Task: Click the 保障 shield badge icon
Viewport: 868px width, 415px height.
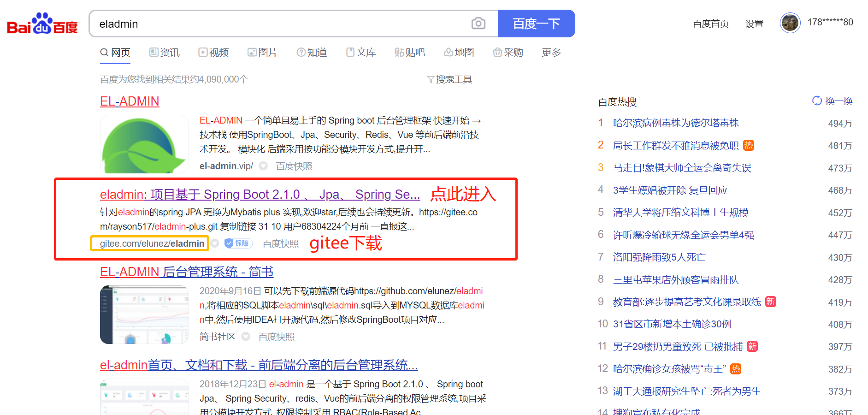Action: tap(238, 243)
